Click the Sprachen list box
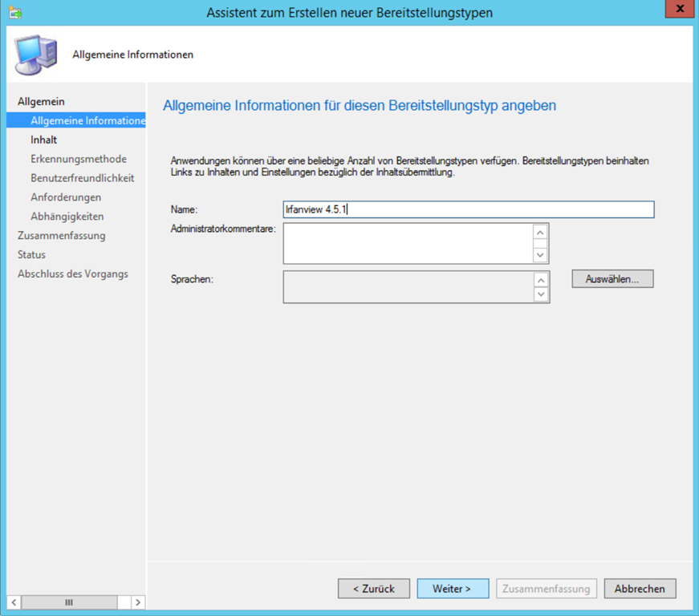The height and width of the screenshot is (616, 699). point(408,286)
